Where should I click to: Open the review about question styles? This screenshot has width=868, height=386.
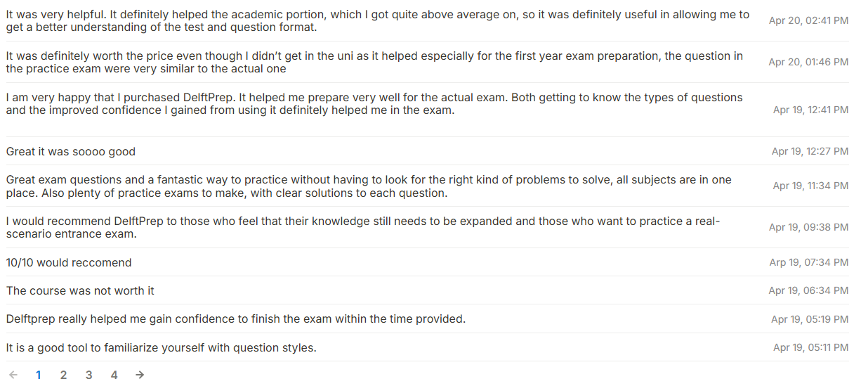pyautogui.click(x=162, y=348)
